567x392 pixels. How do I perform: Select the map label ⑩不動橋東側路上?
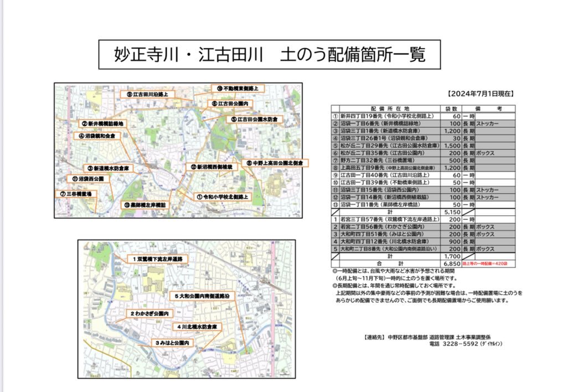click(x=238, y=89)
